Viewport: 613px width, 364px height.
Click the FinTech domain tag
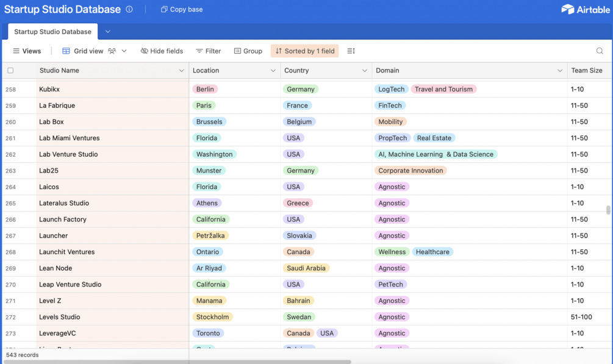coord(390,105)
